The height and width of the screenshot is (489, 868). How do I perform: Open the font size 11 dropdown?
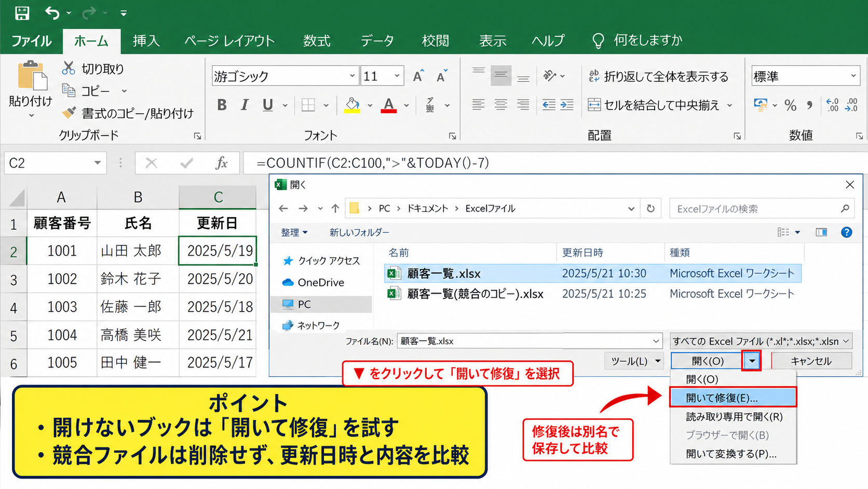397,76
